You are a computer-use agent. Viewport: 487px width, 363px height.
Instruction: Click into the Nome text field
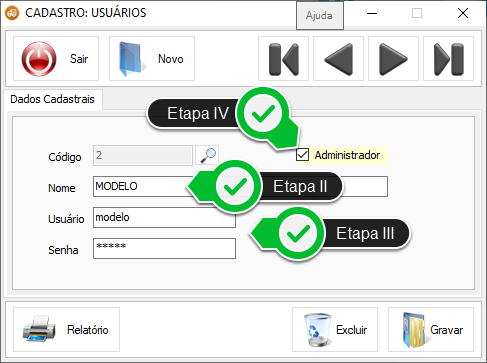pyautogui.click(x=240, y=186)
